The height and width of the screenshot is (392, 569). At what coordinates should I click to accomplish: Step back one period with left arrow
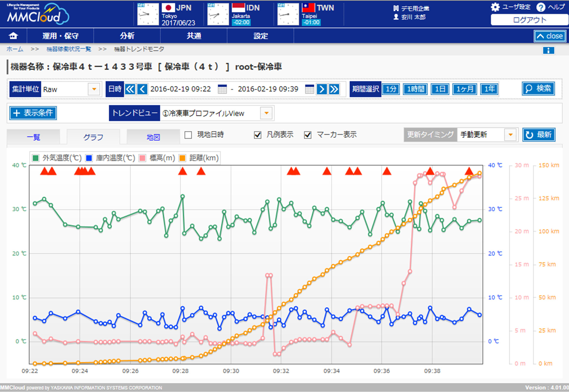142,89
